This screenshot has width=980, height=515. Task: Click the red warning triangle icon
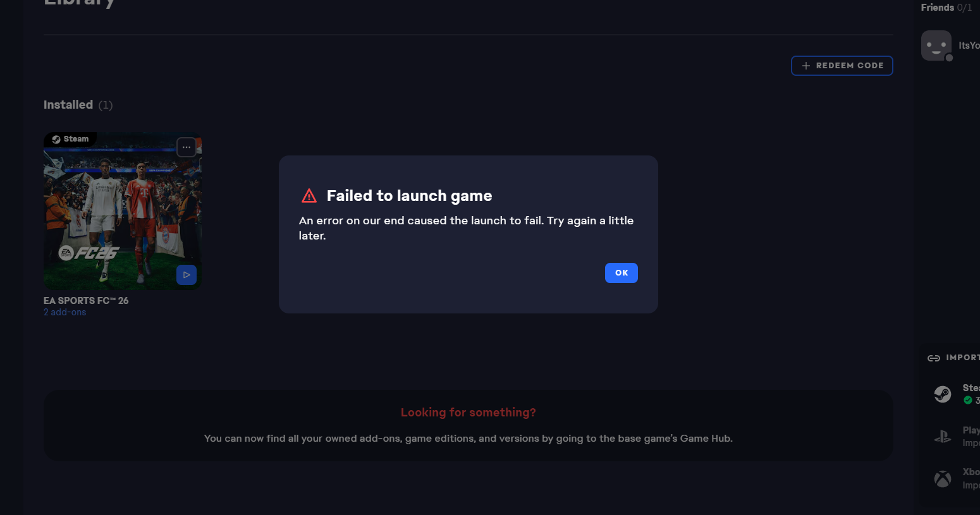tap(309, 196)
